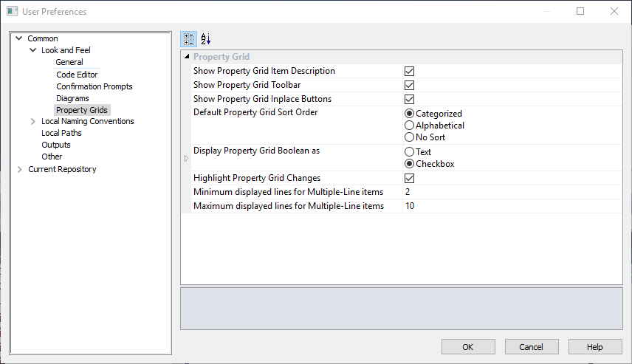The height and width of the screenshot is (364, 632).
Task: Open the Diagrams preferences page
Action: 72,98
